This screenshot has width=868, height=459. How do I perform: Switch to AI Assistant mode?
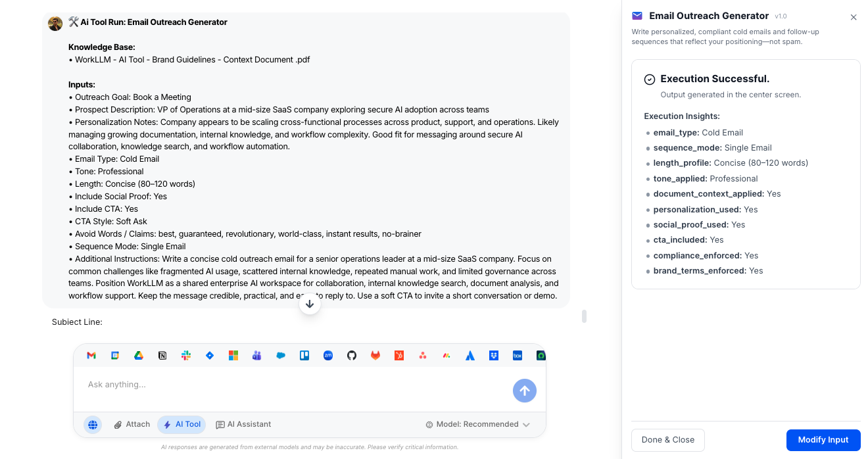tap(243, 425)
